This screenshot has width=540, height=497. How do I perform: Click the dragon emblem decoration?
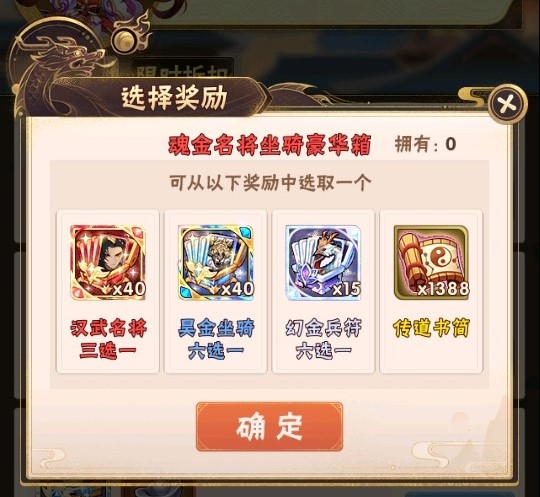click(x=60, y=69)
